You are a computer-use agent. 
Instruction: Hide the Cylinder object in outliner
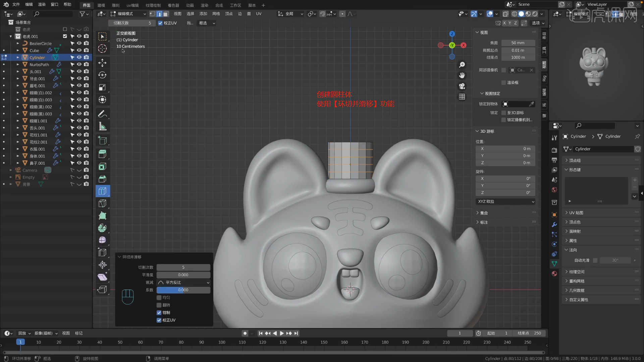point(79,57)
